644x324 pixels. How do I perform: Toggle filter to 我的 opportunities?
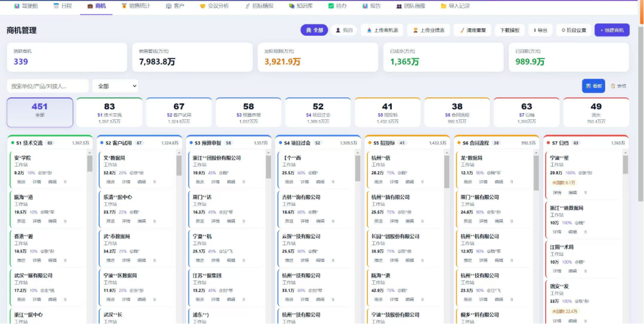[x=344, y=30]
